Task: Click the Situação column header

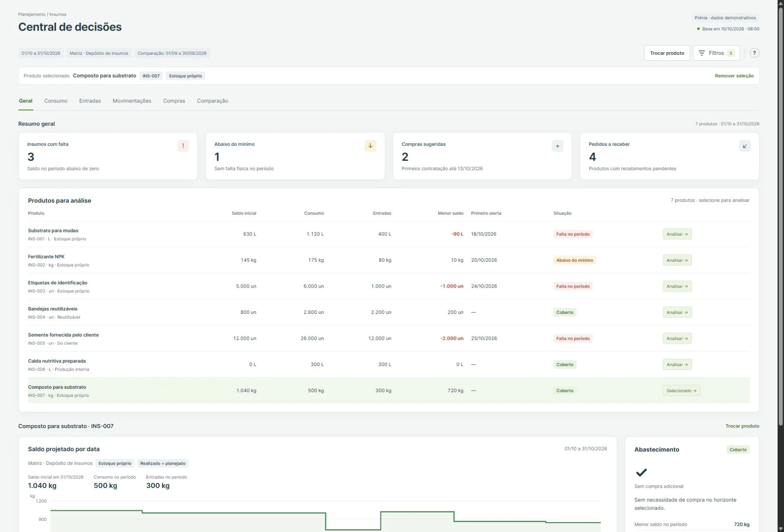Action: tap(562, 213)
